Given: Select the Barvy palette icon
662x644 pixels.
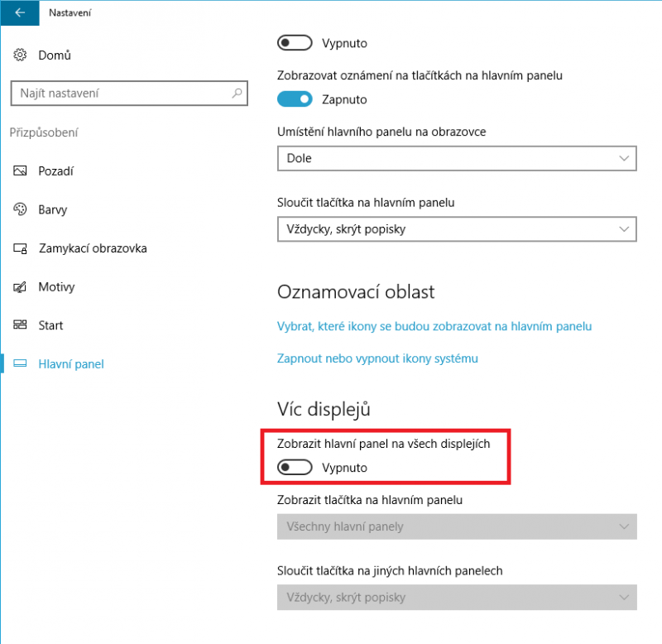Looking at the screenshot, I should (20, 209).
